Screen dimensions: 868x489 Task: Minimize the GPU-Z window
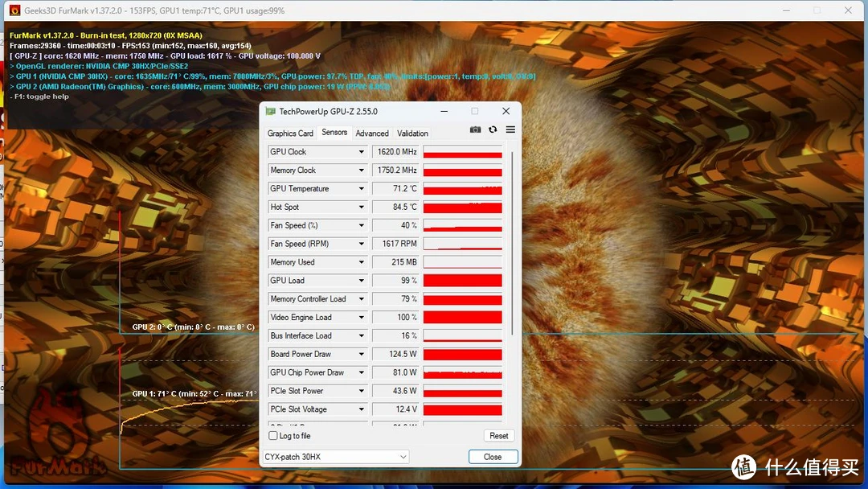point(444,111)
